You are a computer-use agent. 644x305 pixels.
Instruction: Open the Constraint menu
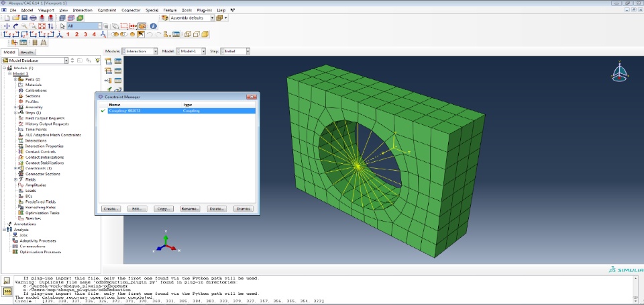(107, 10)
